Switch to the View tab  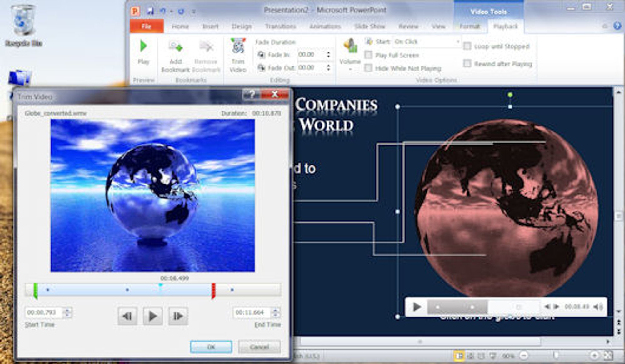pos(438,27)
